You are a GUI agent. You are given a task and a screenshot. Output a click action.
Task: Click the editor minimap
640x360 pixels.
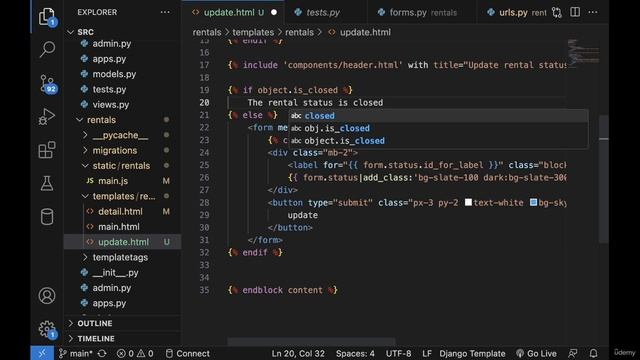click(583, 52)
